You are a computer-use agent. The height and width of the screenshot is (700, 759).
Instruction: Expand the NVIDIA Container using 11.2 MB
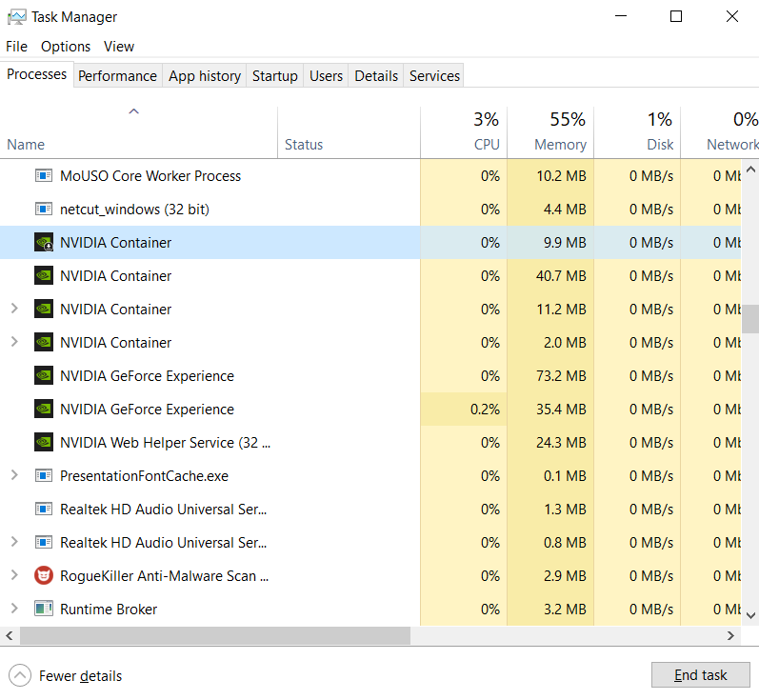(14, 310)
